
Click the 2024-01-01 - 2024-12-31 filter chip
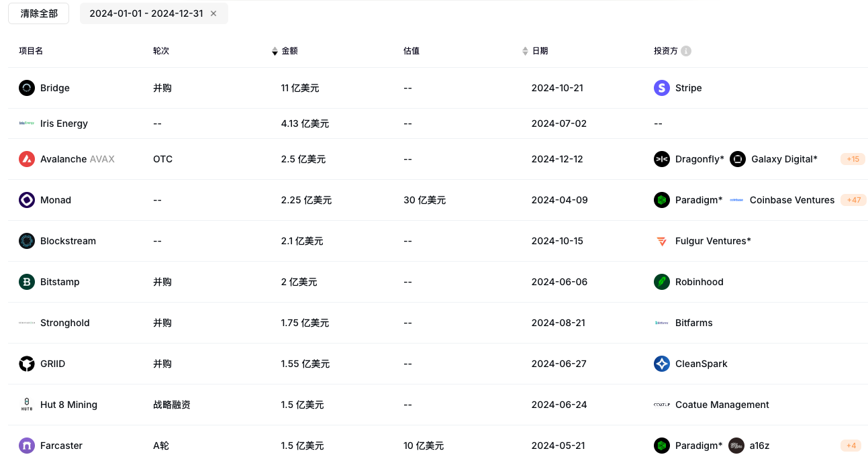[x=154, y=13]
